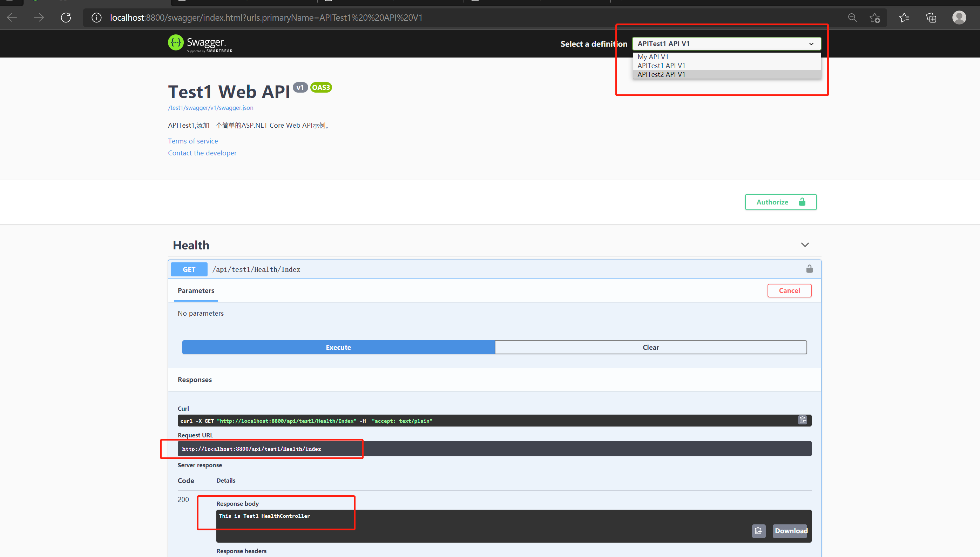Click the user profile avatar icon

pyautogui.click(x=959, y=18)
